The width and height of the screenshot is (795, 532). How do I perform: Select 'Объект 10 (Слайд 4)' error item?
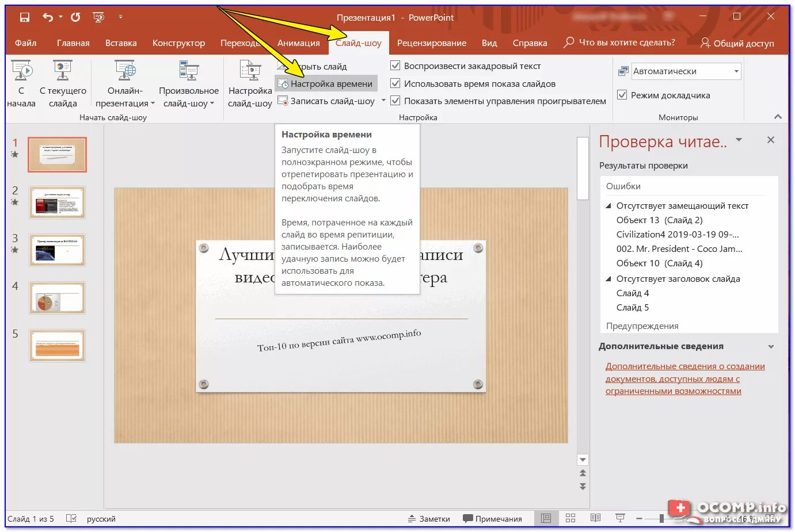coord(660,263)
